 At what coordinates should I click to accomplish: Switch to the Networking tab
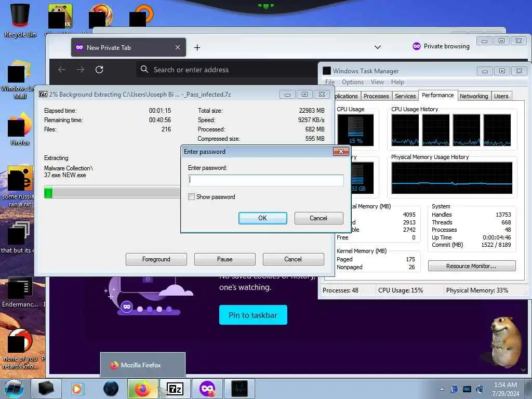click(x=474, y=96)
